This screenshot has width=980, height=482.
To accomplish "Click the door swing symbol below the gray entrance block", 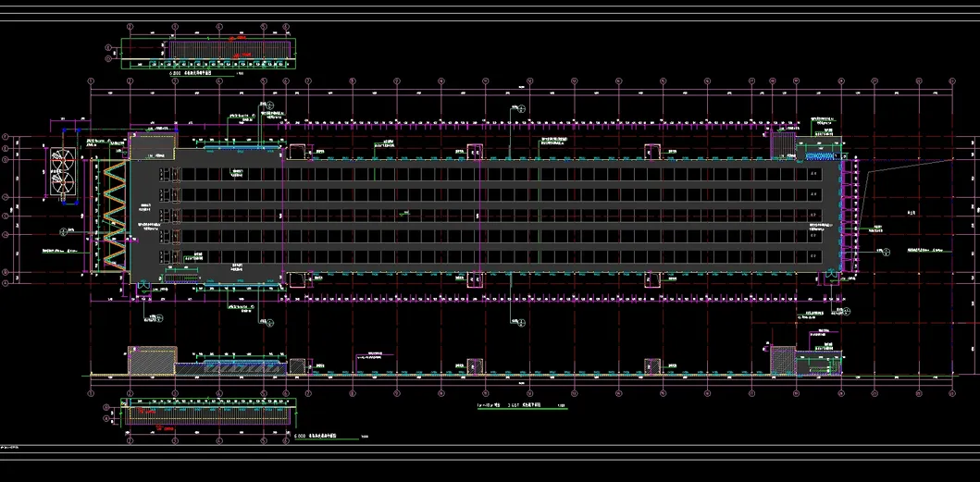I will 144,286.
